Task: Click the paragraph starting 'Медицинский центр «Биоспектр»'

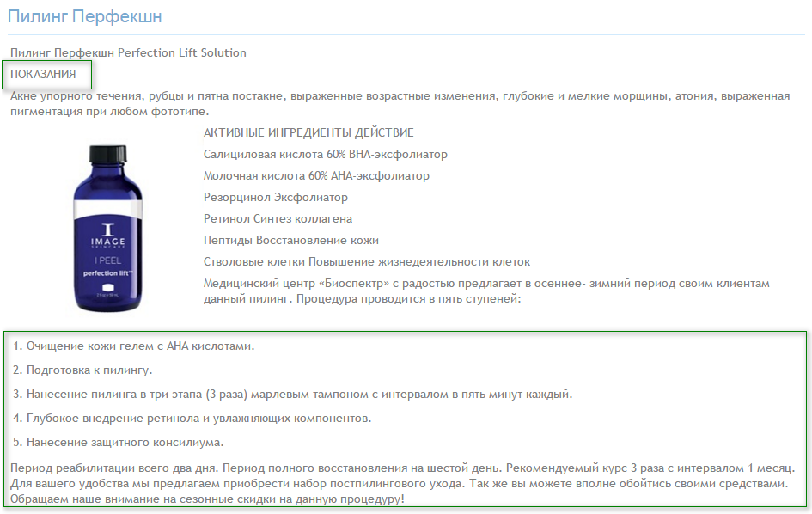Action: click(486, 291)
